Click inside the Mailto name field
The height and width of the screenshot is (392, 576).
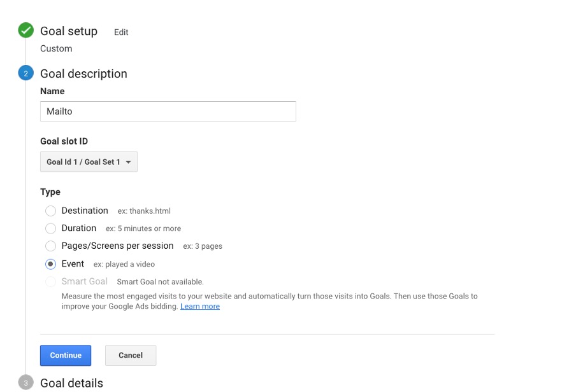pos(168,111)
